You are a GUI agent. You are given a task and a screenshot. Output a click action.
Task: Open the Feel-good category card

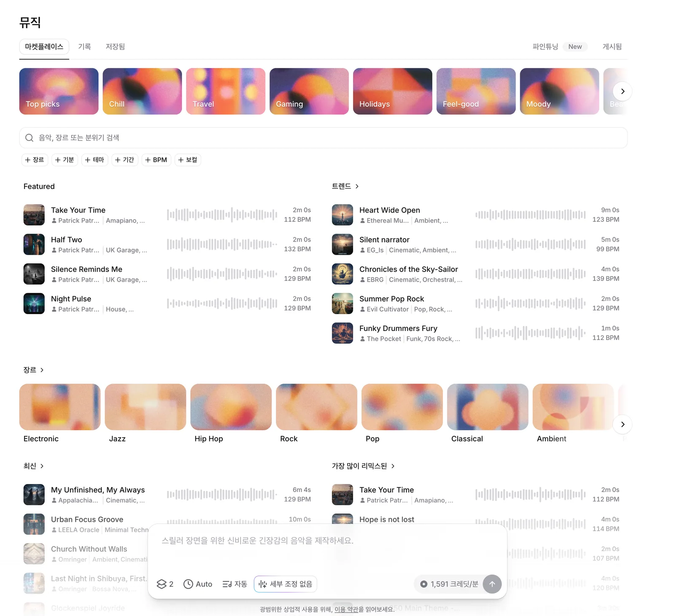point(476,91)
